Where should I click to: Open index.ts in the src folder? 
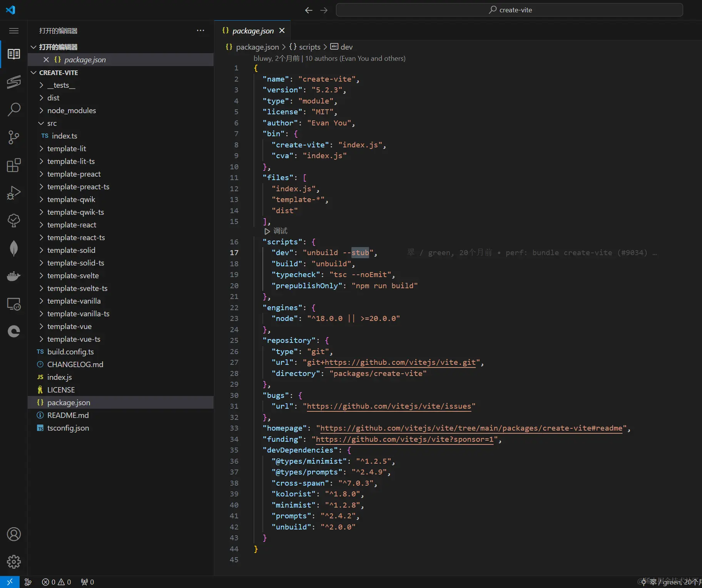pos(120,136)
